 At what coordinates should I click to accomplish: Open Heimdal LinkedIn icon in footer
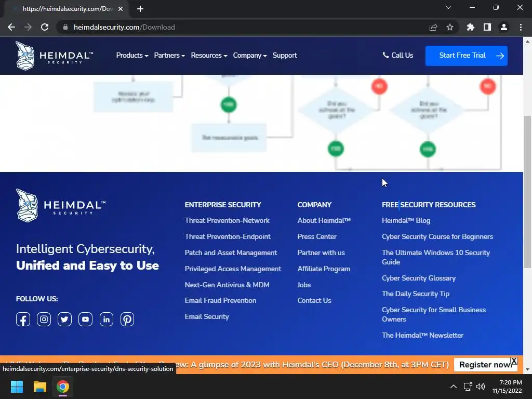(x=106, y=320)
